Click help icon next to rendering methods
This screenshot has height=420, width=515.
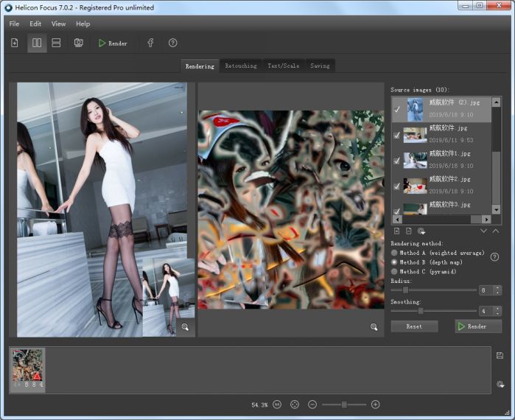click(x=494, y=257)
